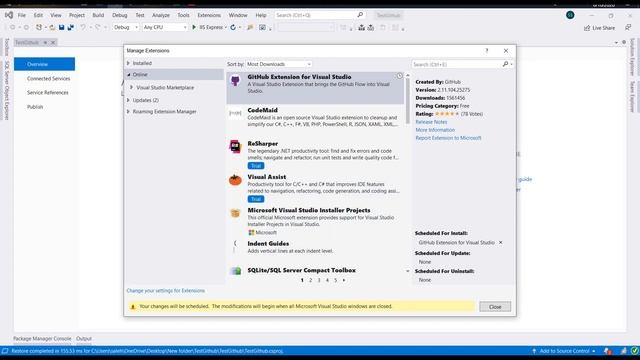Click the Close button in dialog

(x=495, y=307)
